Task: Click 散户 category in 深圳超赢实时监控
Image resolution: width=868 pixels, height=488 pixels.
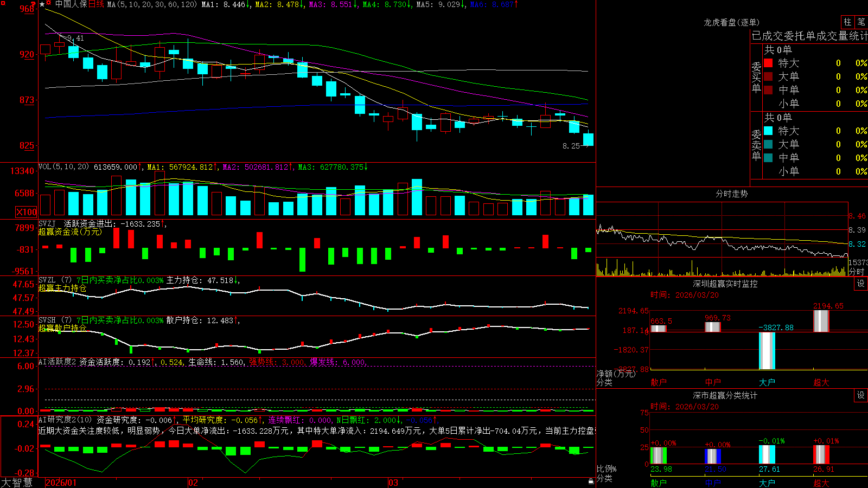Action: click(659, 382)
